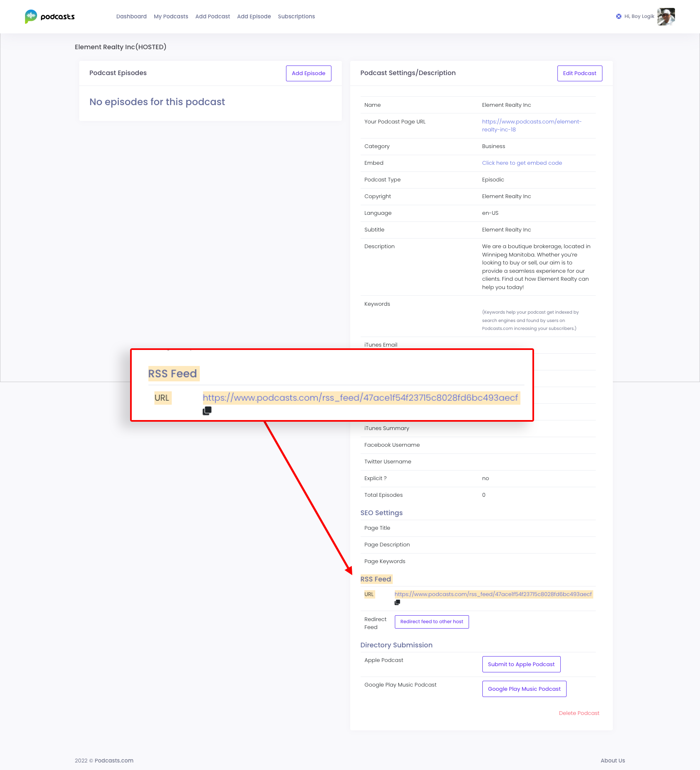This screenshot has width=700, height=770.
Task: Click the user avatar photo
Action: 666,17
